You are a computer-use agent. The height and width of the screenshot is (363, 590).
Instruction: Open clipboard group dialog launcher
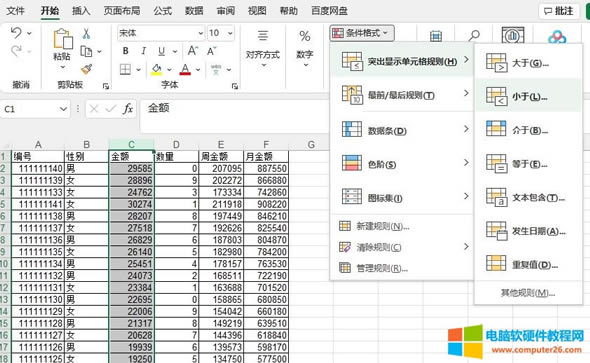click(106, 86)
